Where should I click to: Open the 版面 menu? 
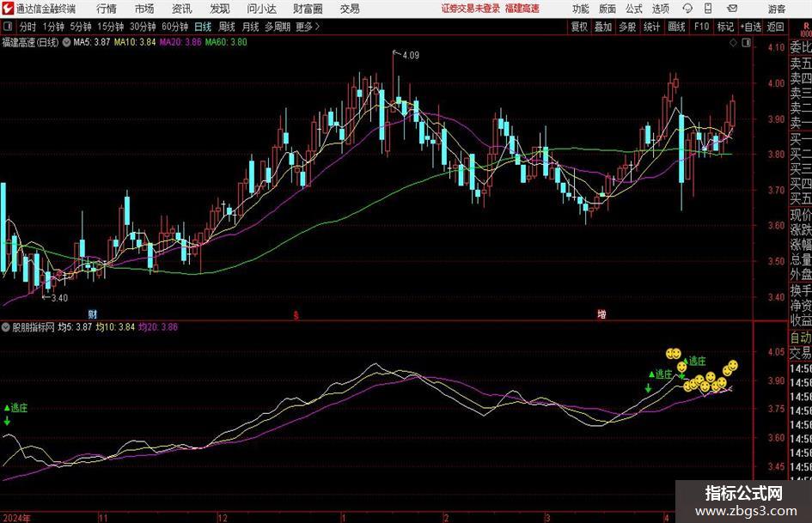(607, 9)
